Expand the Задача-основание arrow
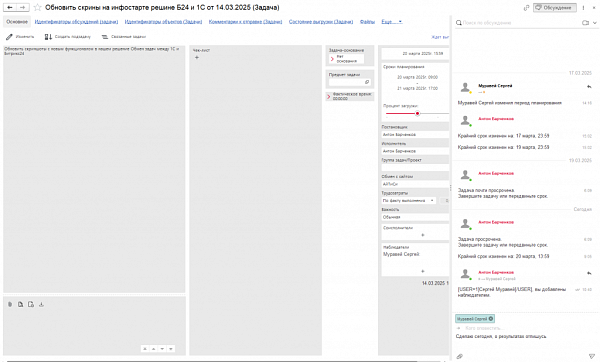The width and height of the screenshot is (600, 362). click(x=332, y=59)
